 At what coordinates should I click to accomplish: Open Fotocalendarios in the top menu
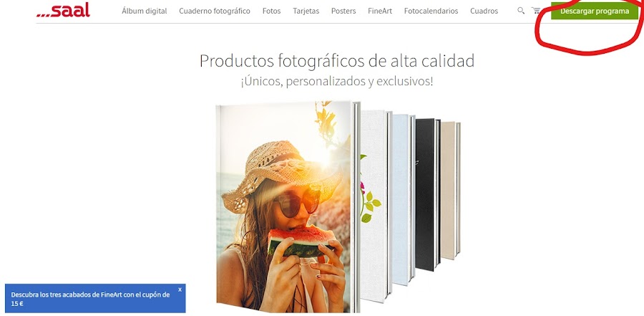coord(431,11)
